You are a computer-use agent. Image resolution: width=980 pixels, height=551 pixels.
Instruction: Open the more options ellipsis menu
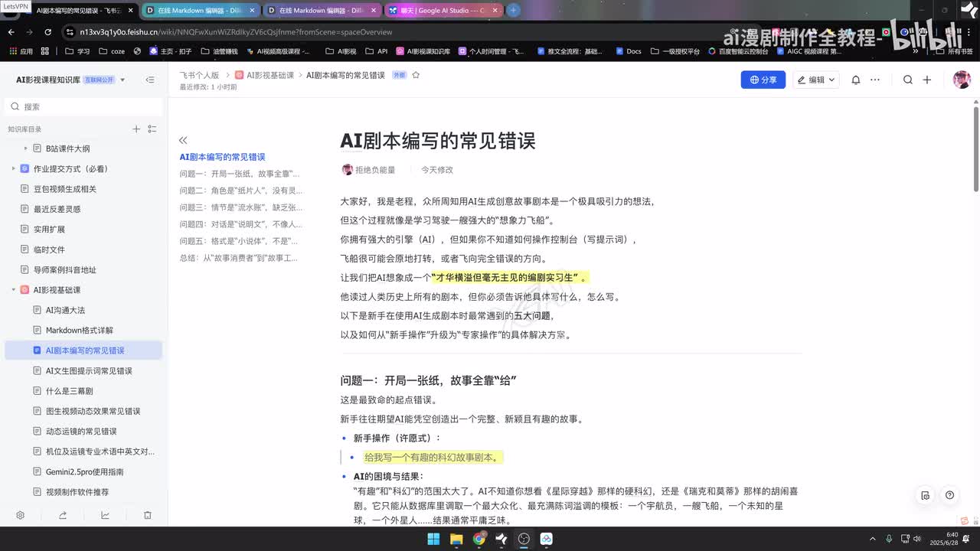(x=875, y=80)
